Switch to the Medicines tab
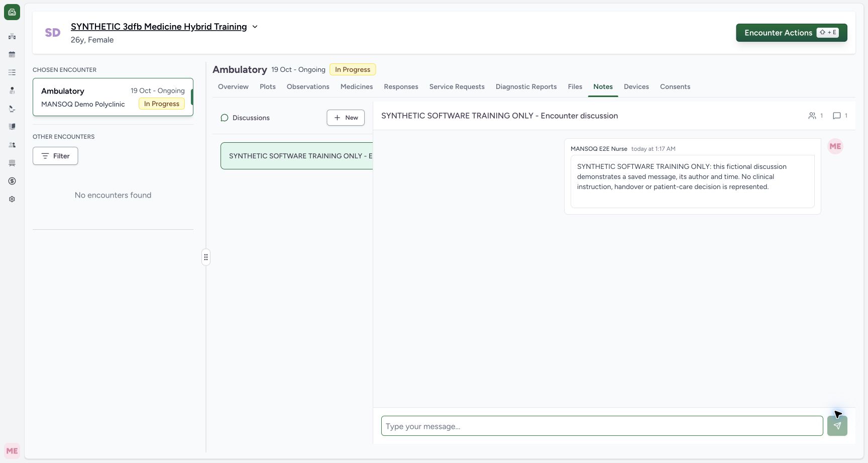The image size is (868, 463). pyautogui.click(x=357, y=86)
